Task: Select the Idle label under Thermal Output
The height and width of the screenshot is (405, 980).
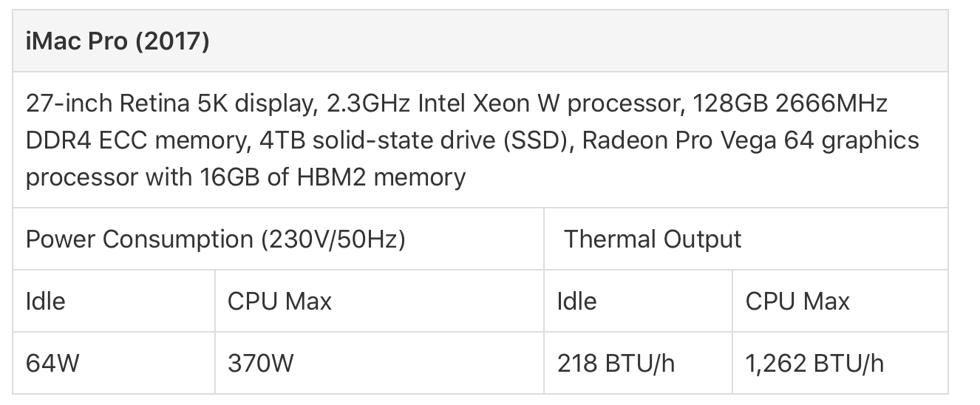Action: 576,302
